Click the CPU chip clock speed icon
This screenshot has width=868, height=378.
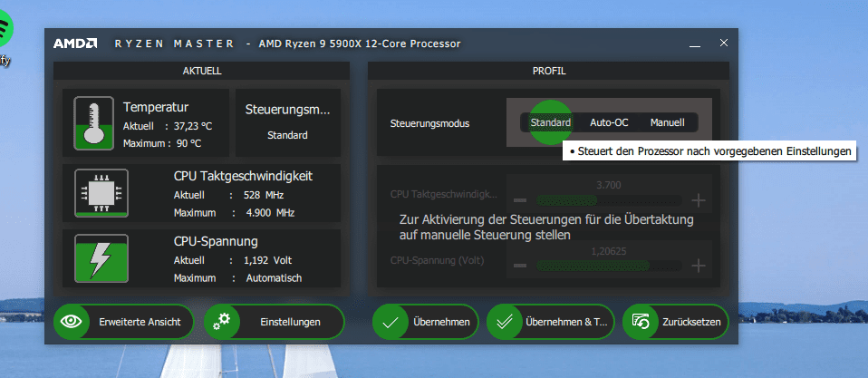tap(101, 193)
